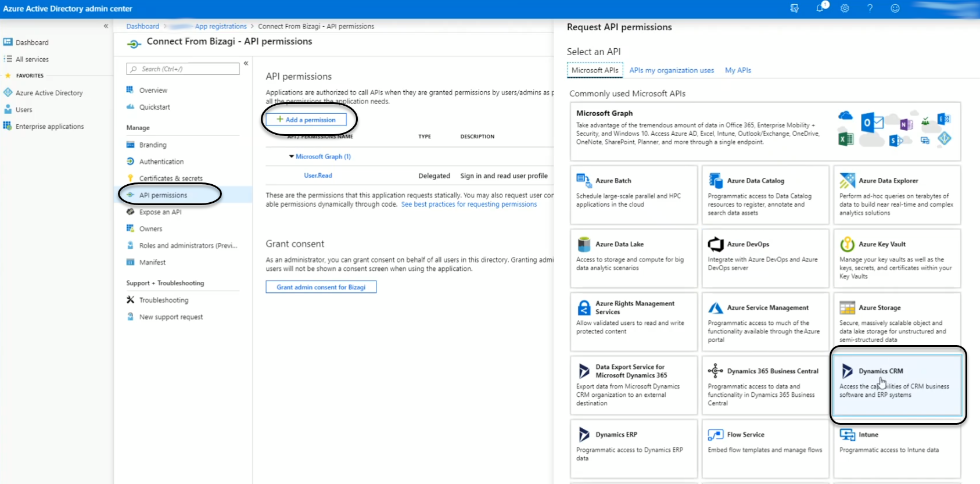Screen dimensions: 980x484
Task: Select the Flow Service tile
Action: click(x=765, y=449)
